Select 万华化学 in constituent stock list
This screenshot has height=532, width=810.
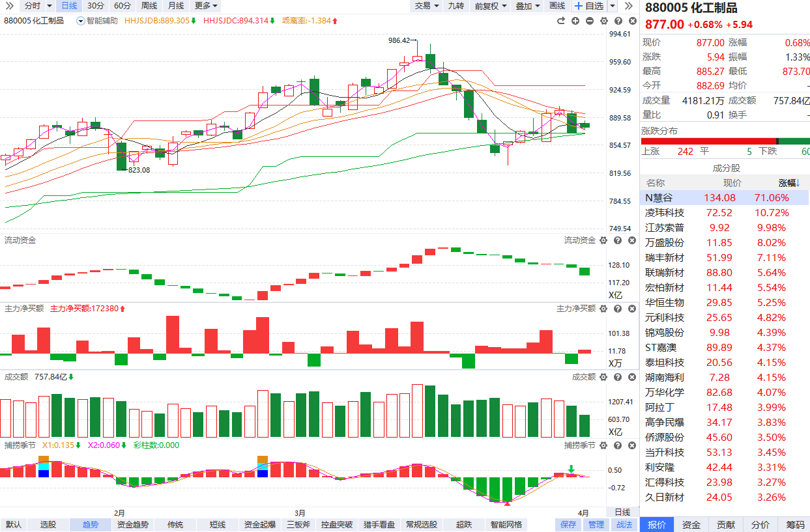tap(665, 393)
